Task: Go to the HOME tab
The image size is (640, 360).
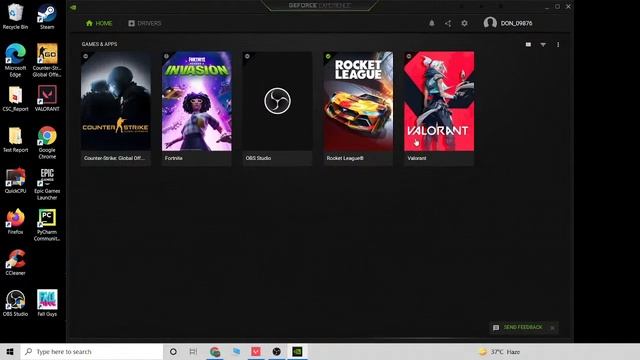Action: click(x=99, y=23)
